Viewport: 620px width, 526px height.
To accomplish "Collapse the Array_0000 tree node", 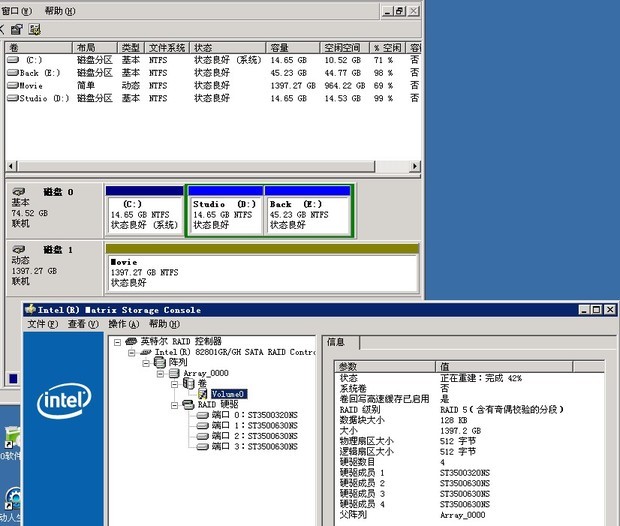I will 160,373.
